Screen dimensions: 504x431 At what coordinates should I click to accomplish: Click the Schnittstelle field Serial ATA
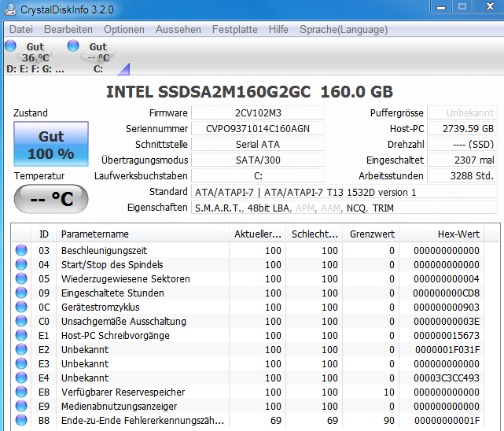258,144
